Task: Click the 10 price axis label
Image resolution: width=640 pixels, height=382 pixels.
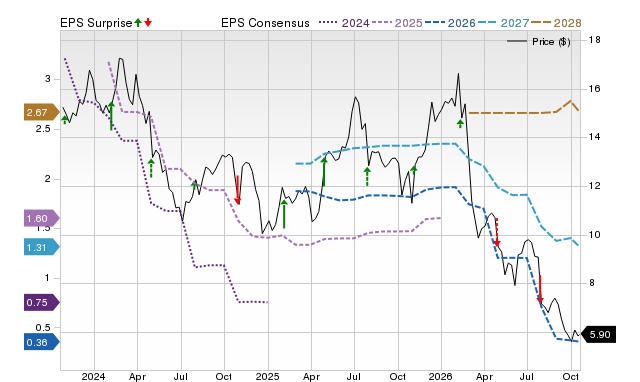Action: (x=595, y=235)
